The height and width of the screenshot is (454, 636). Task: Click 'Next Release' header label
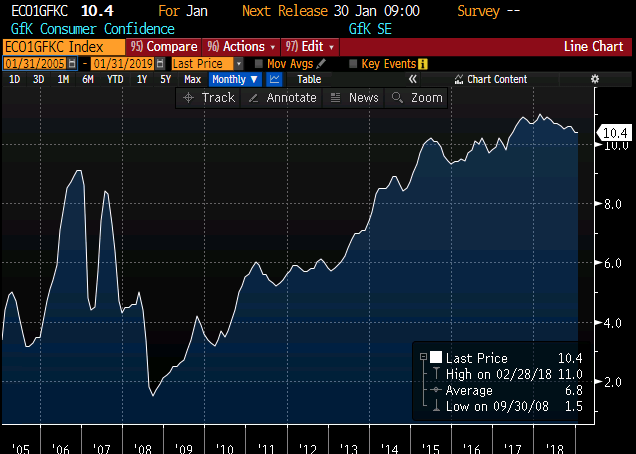tap(285, 11)
